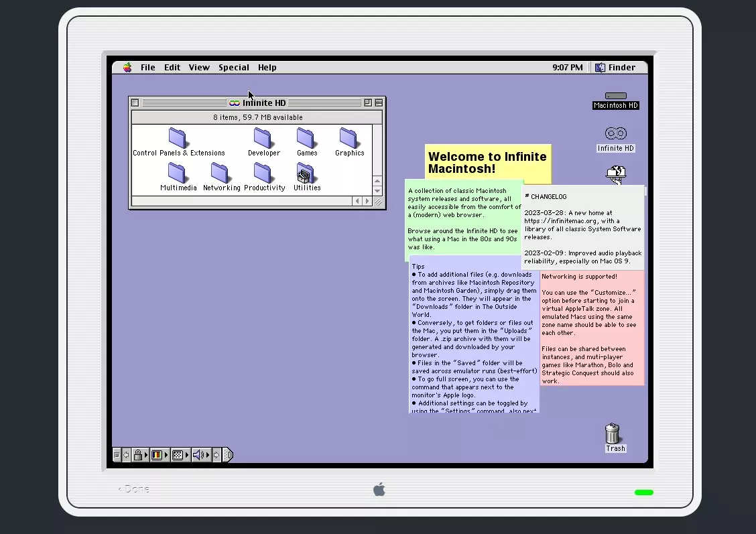This screenshot has height=534, width=756.
Task: Select the Infinite HD desktop disk
Action: pyautogui.click(x=616, y=133)
